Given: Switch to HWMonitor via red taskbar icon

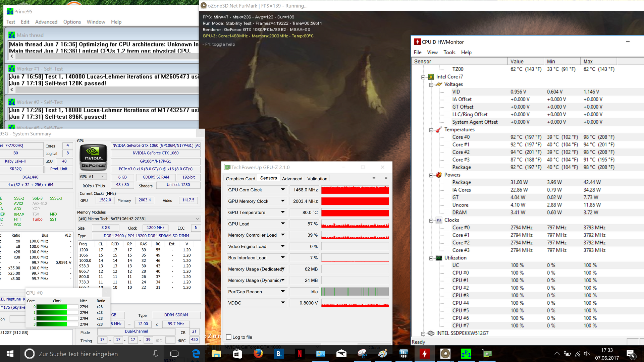Looking at the screenshot, I should click(424, 354).
